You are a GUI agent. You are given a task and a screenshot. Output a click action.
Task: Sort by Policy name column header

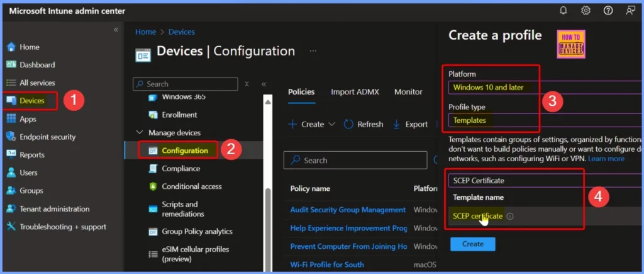(310, 188)
